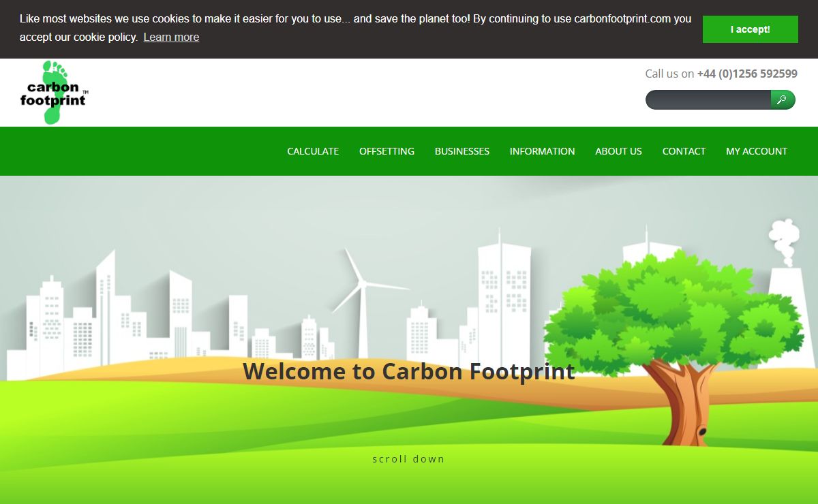Click the phone number +44 (0)1256 592599
Screen dimensions: 818x504
(x=747, y=74)
